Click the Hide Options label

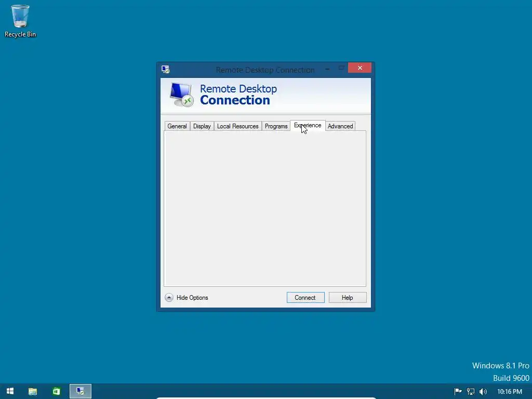click(x=192, y=298)
